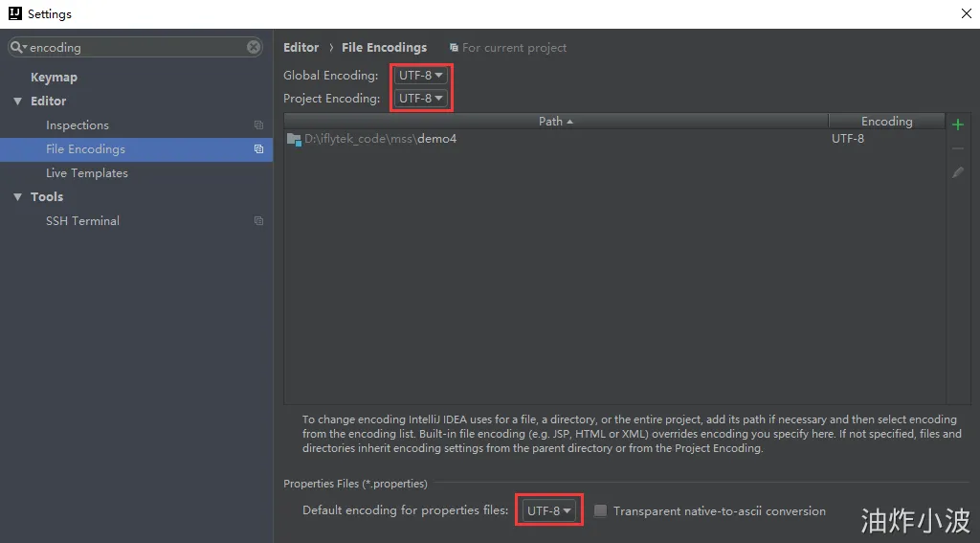Select the Tools category label
The width and height of the screenshot is (980, 543).
coord(47,196)
